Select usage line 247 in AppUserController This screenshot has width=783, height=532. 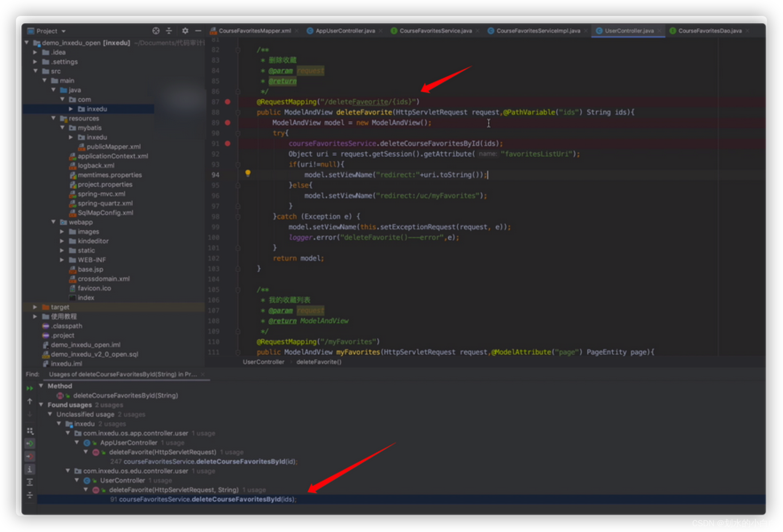pyautogui.click(x=204, y=462)
